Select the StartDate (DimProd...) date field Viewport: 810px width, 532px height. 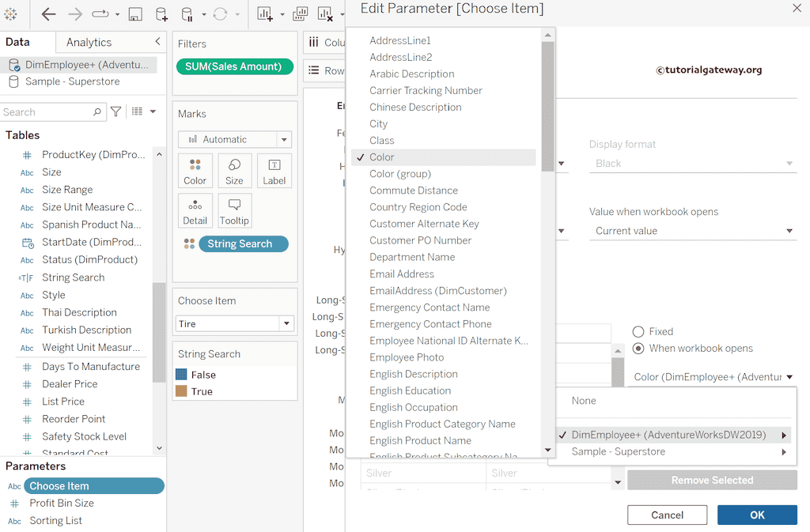pos(92,242)
